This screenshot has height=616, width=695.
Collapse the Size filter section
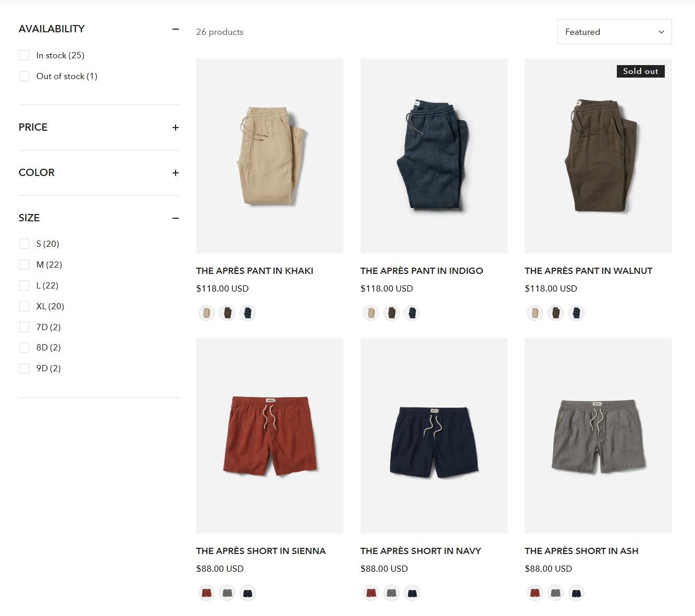pos(176,218)
